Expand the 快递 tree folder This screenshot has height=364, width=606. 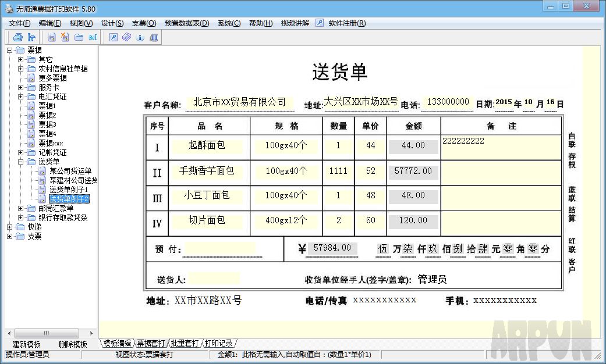(x=10, y=227)
